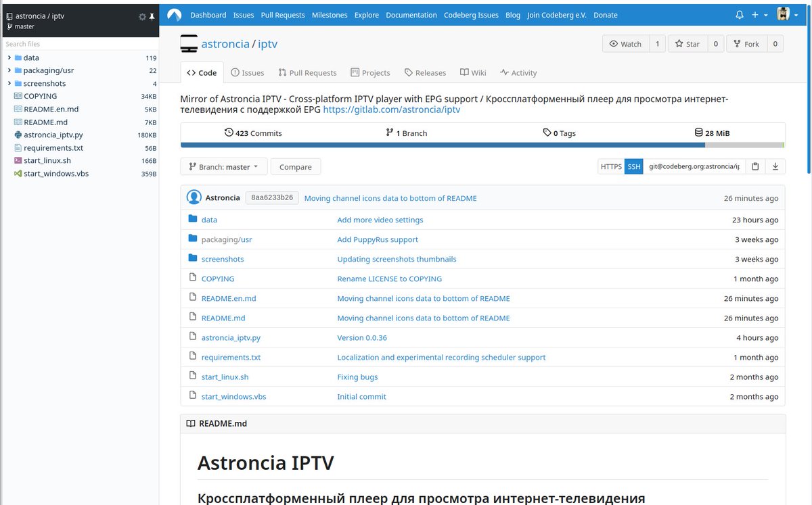Open the user avatar menu
The image size is (812, 505).
click(786, 15)
